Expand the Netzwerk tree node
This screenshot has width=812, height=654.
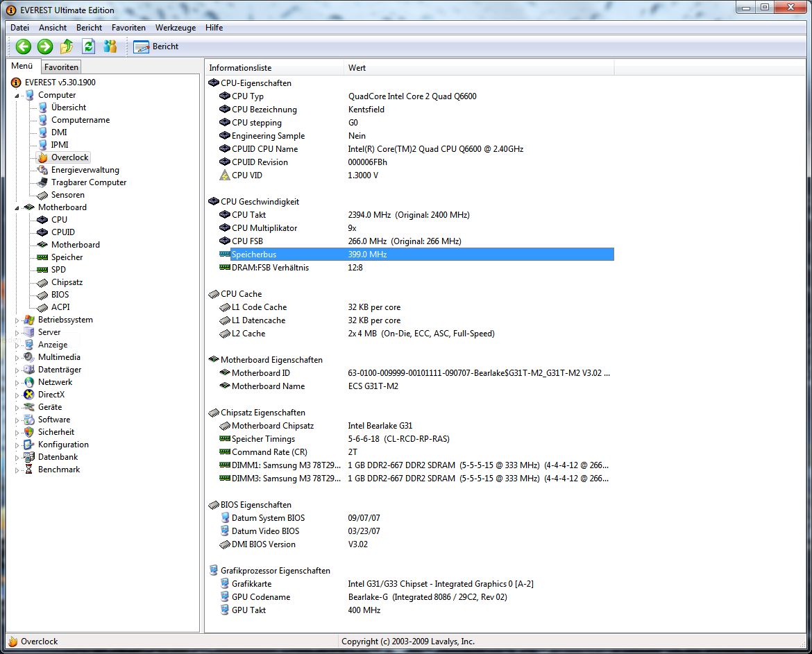coord(17,382)
